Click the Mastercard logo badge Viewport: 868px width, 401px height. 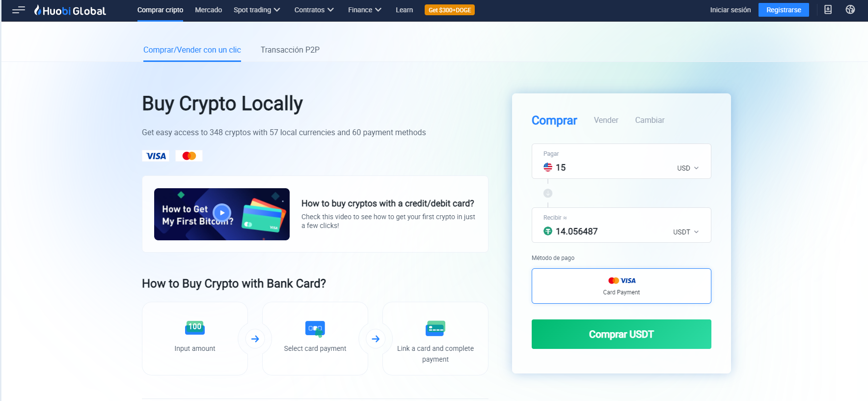coord(189,156)
